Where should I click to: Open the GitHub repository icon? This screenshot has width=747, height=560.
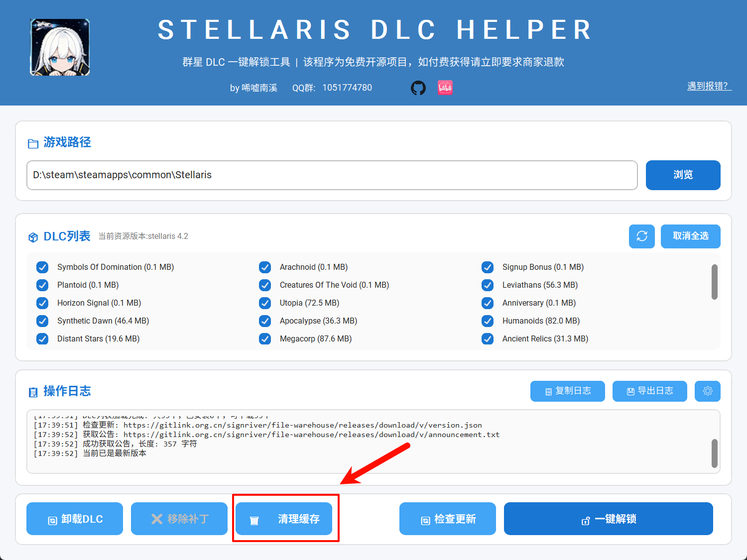418,88
